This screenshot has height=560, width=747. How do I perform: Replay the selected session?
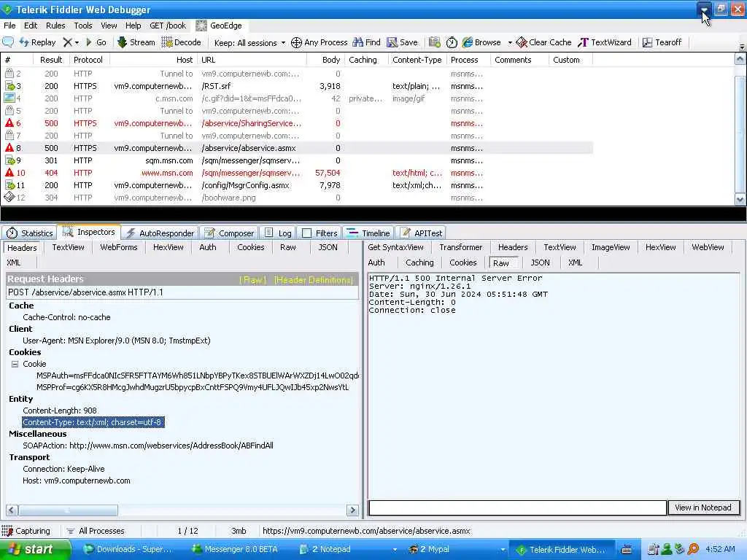(38, 42)
